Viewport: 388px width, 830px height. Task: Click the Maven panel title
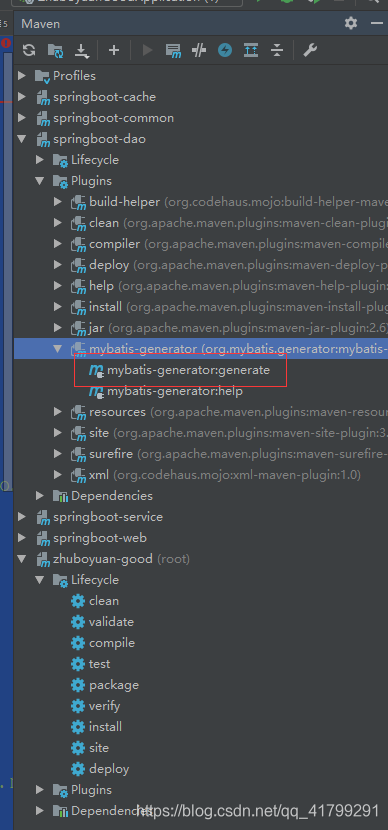[x=41, y=24]
